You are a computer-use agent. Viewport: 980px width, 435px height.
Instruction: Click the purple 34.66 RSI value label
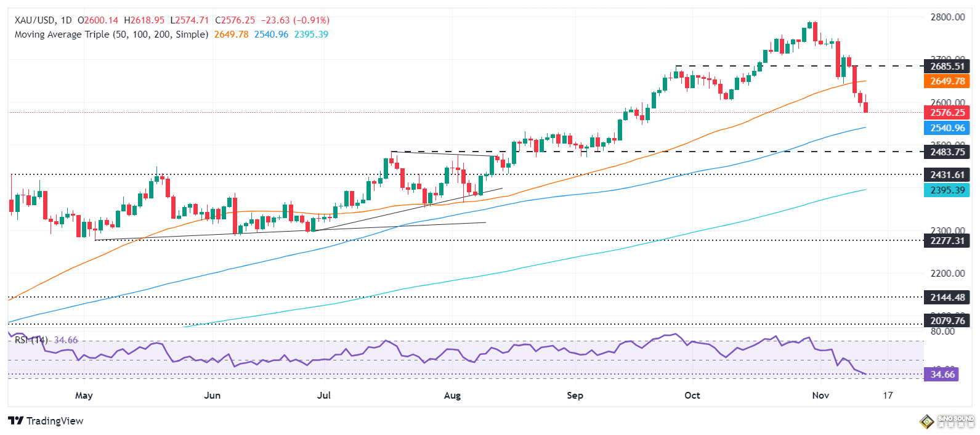(x=942, y=375)
